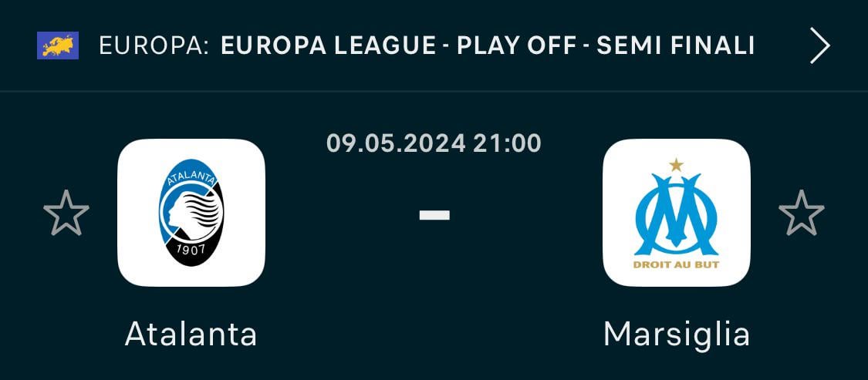Image resolution: width=868 pixels, height=380 pixels.
Task: Click the blue OM monogram in the Marseille badge
Action: point(677,214)
